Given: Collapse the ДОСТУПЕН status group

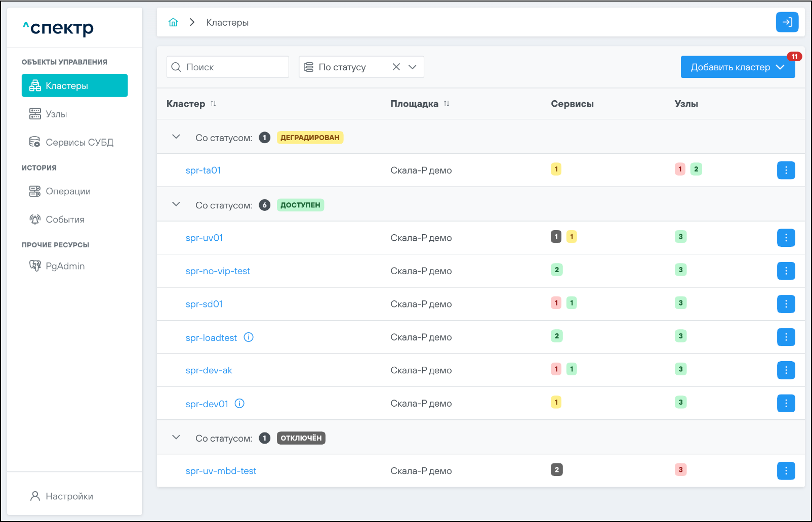Looking at the screenshot, I should [176, 204].
